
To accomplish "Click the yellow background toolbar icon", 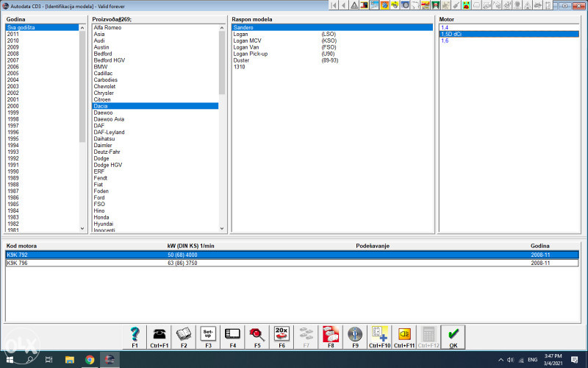I will click(x=395, y=5).
